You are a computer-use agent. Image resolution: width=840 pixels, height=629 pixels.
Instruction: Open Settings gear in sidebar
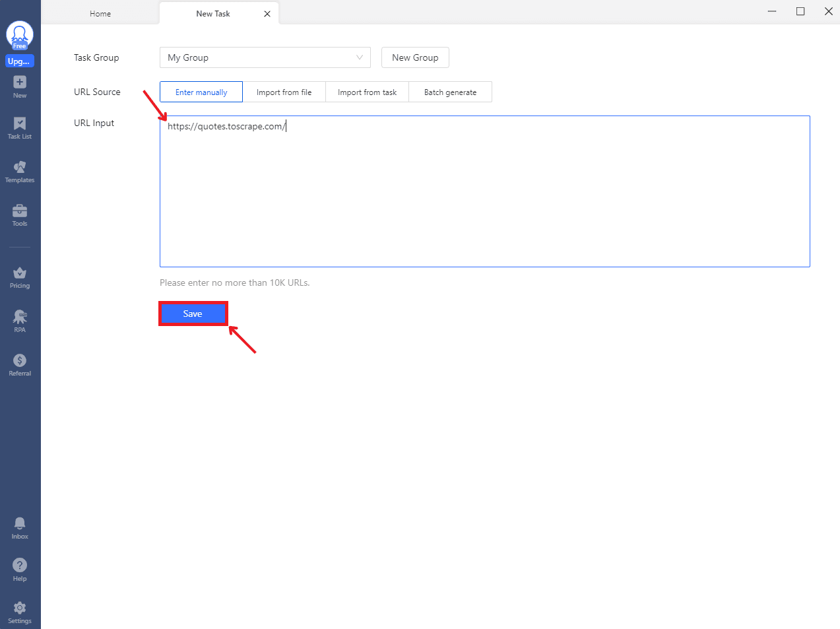(20, 609)
